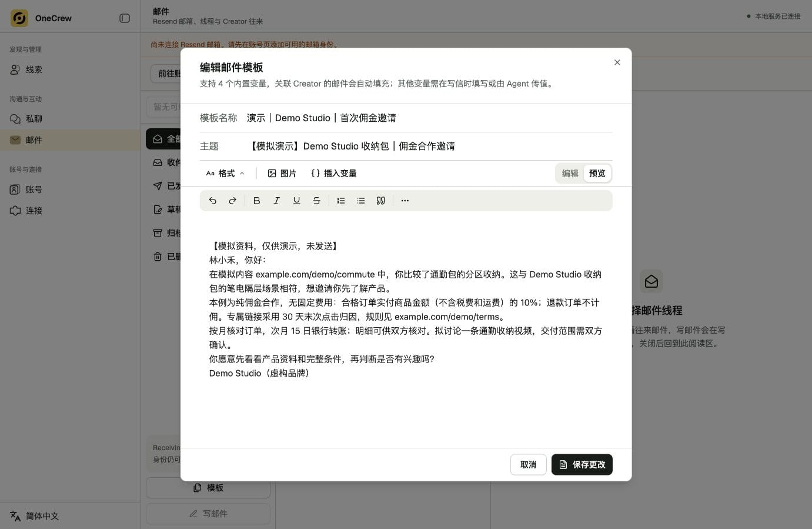The width and height of the screenshot is (812, 529).
Task: Open the 模板 templates button behind dialog
Action: click(208, 488)
